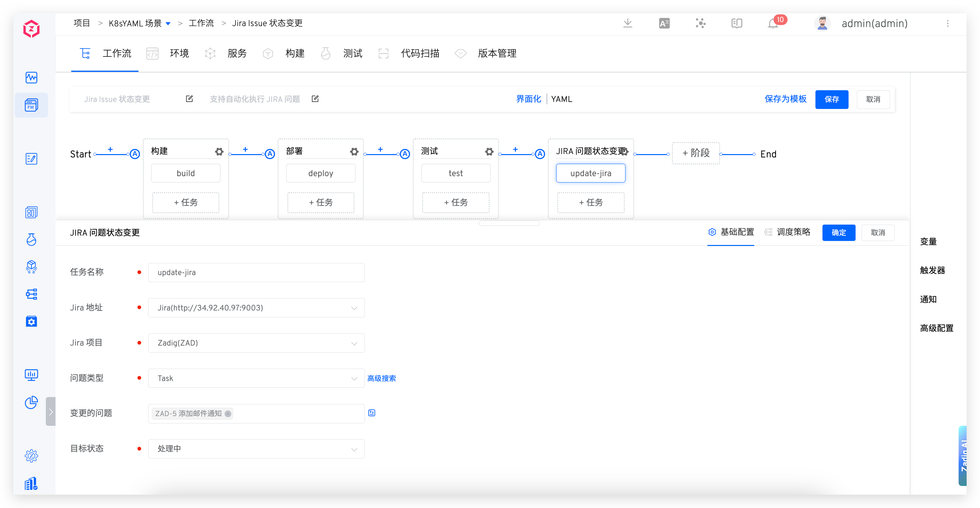Click the language switcher icon in top bar
Screen dimensions: 980x508
coord(664,23)
